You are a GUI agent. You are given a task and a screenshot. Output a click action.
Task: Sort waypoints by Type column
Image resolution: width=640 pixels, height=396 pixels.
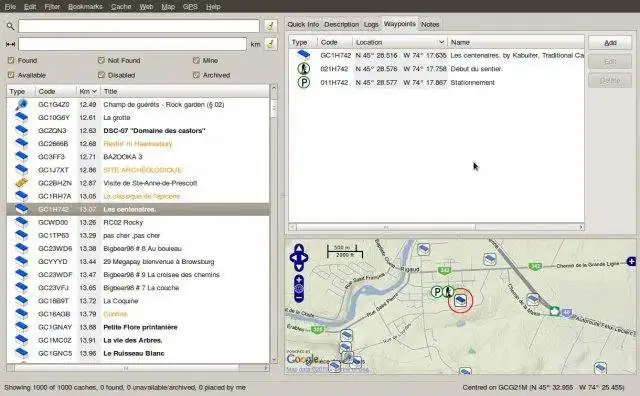(303, 42)
